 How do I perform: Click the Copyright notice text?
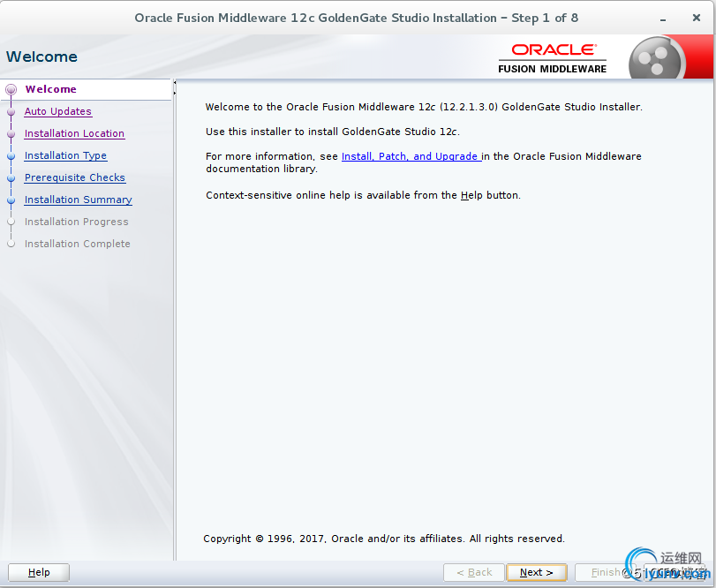(384, 539)
